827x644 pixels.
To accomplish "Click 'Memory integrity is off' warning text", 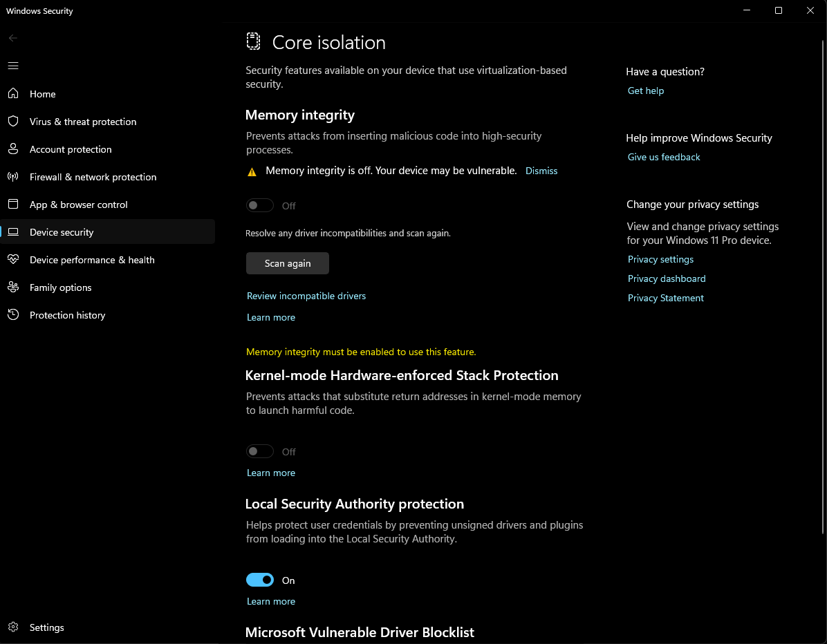I will pyautogui.click(x=391, y=171).
